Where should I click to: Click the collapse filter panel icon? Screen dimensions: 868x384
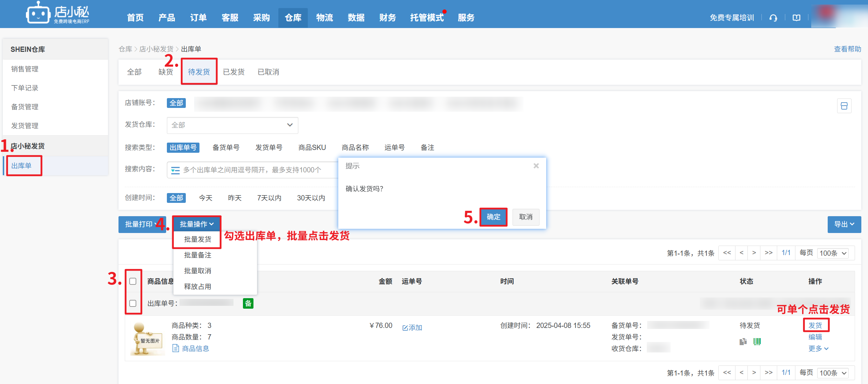pyautogui.click(x=844, y=106)
